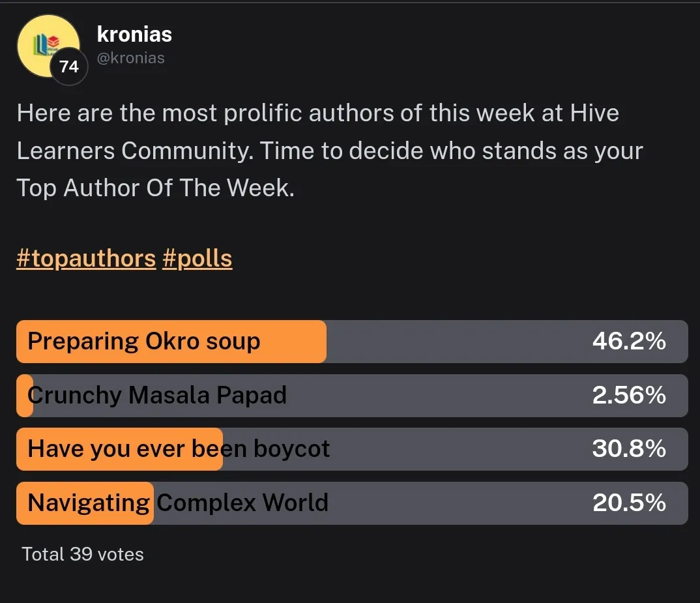Click the 30.8% result value
Viewport: 700px width, 603px height.
(629, 449)
